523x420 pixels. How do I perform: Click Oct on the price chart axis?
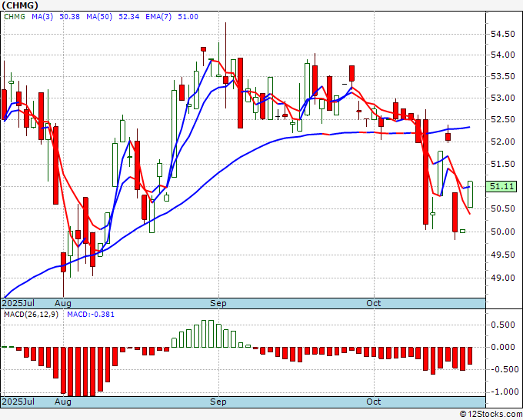(x=374, y=303)
